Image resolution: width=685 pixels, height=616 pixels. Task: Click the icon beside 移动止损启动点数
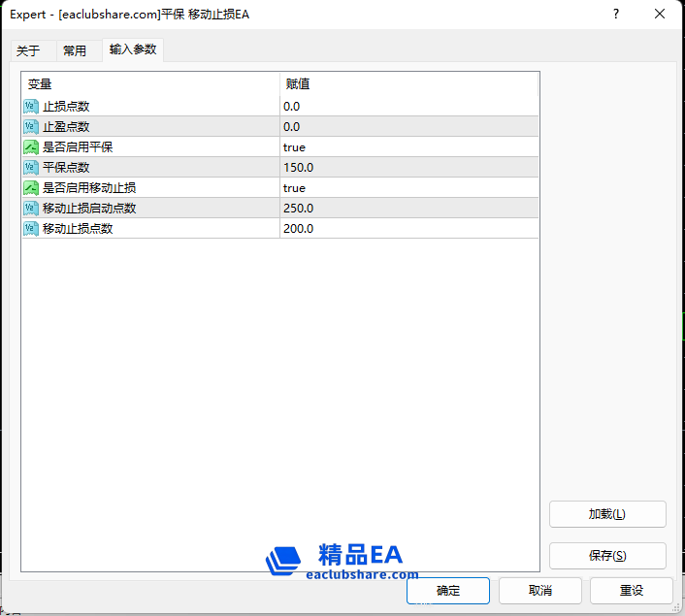click(x=31, y=208)
